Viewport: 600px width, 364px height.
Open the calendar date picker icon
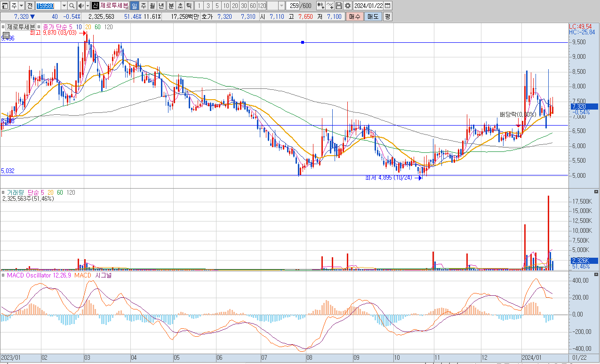387,6
